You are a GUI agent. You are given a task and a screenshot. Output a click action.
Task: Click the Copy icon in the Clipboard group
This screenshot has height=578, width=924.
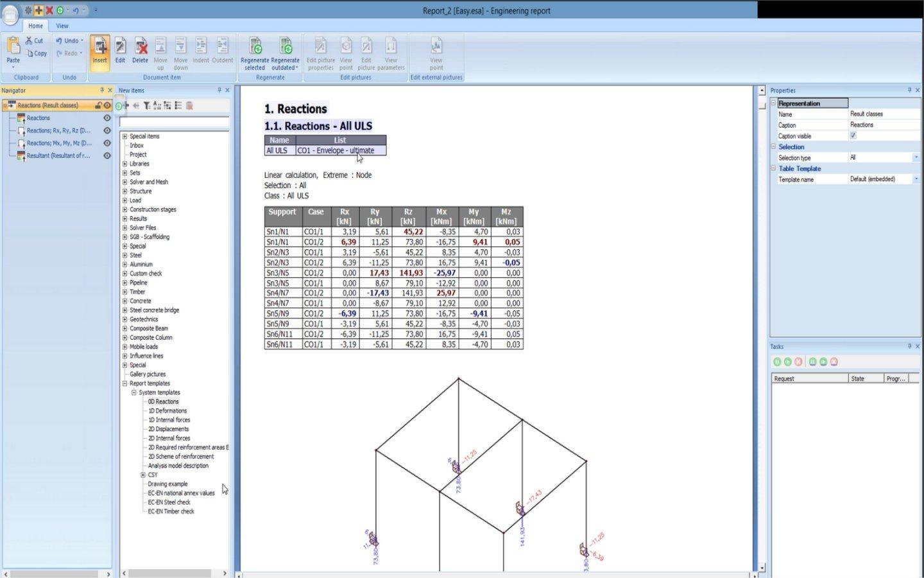[x=38, y=53]
